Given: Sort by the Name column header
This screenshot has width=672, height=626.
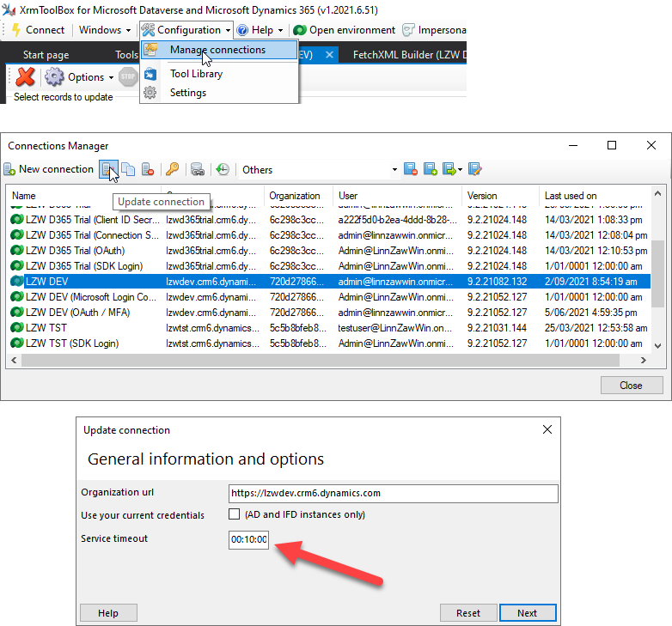Looking at the screenshot, I should tap(83, 196).
